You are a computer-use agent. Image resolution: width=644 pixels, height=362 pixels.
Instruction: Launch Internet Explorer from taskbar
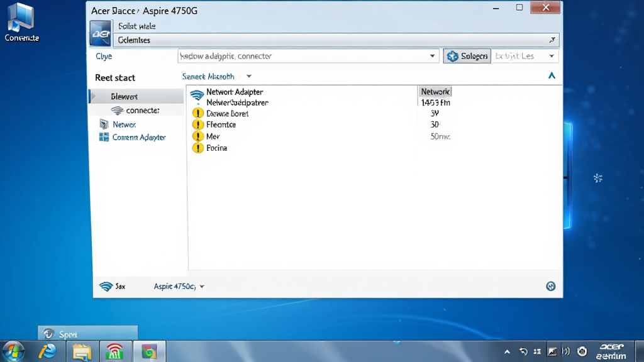[48, 352]
